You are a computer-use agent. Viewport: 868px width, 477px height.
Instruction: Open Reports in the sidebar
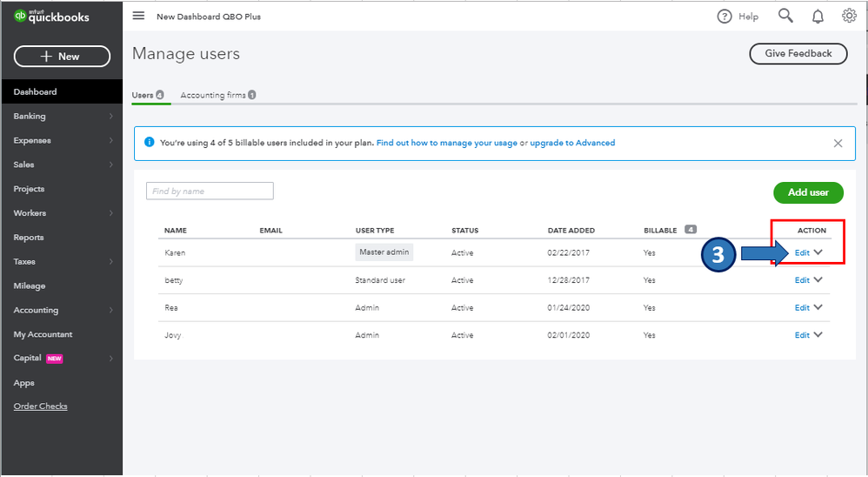click(29, 237)
